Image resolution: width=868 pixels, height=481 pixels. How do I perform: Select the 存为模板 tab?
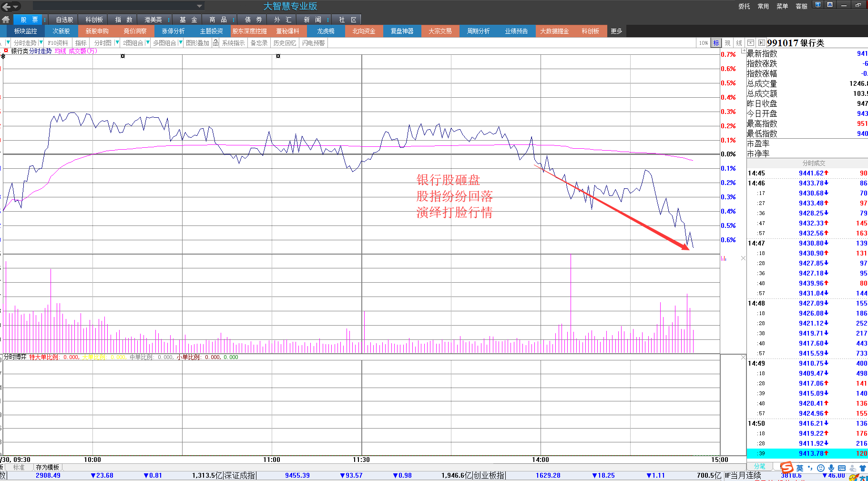point(48,467)
